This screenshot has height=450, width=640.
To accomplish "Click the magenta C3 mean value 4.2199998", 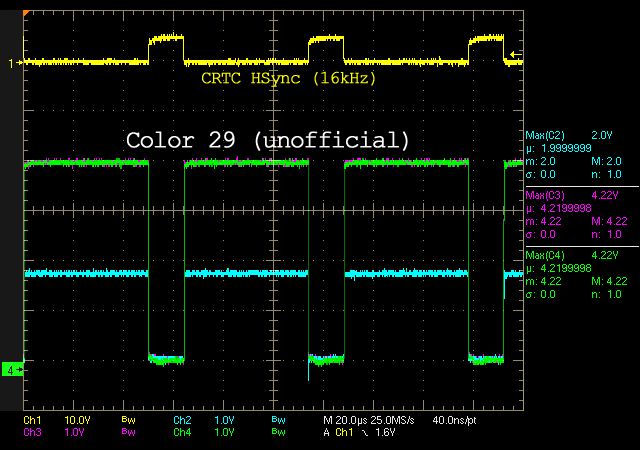I will pyautogui.click(x=566, y=208).
